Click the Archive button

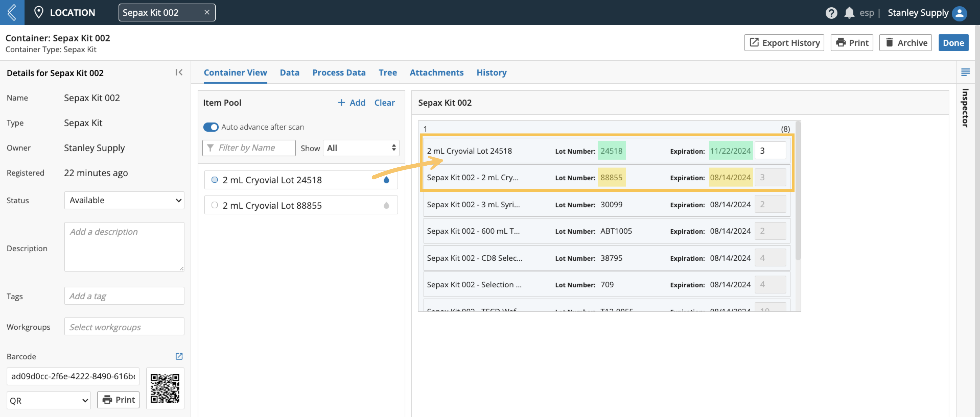click(905, 43)
